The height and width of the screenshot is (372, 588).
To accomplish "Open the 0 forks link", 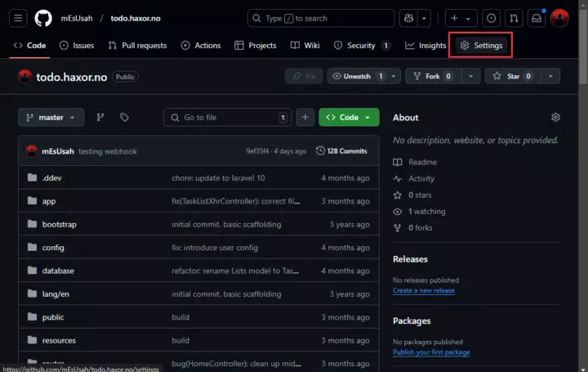I will click(412, 228).
